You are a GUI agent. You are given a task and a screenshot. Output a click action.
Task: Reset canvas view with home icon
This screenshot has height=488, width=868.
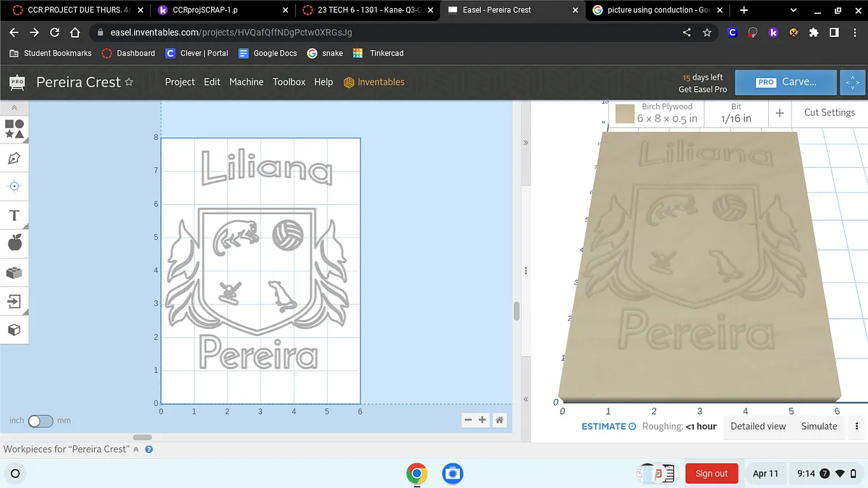coord(499,420)
